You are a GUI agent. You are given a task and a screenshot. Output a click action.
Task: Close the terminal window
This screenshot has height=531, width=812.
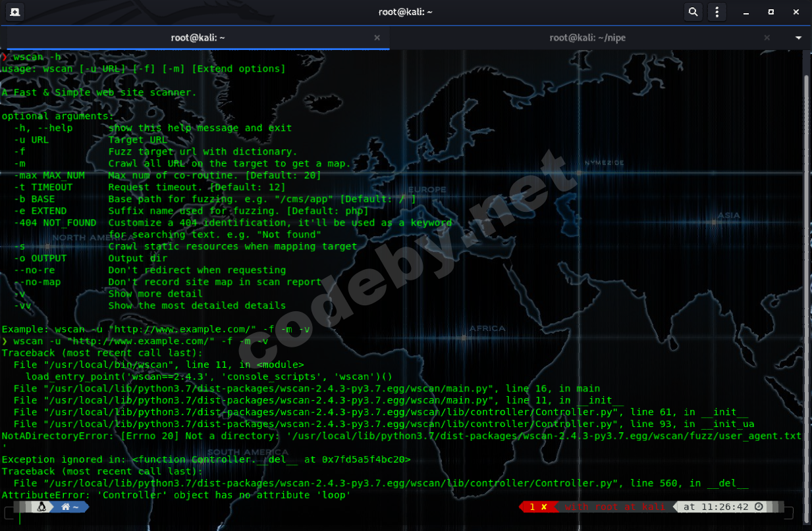click(797, 12)
